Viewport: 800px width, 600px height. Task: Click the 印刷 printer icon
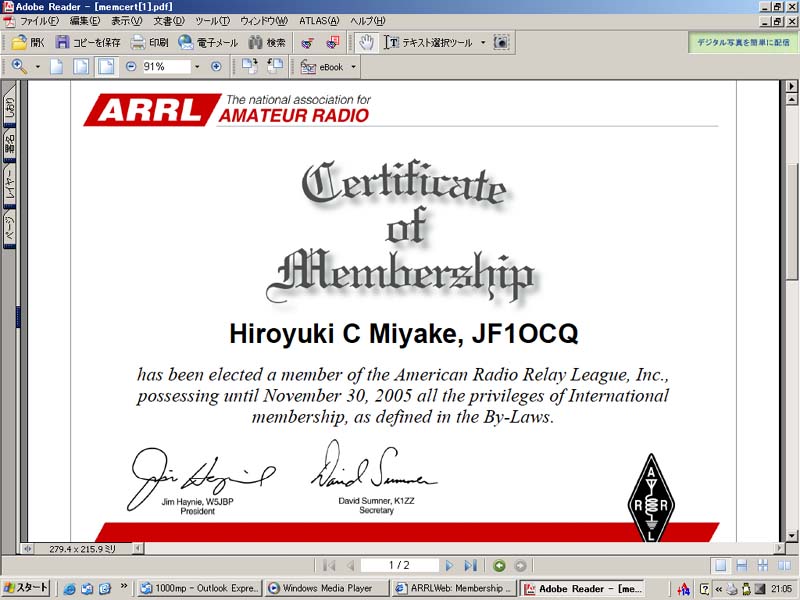[138, 43]
